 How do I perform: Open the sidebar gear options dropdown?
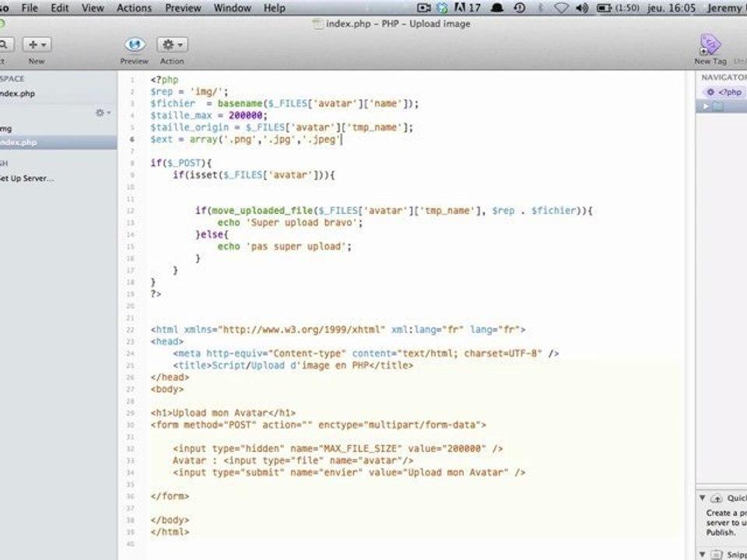click(103, 113)
